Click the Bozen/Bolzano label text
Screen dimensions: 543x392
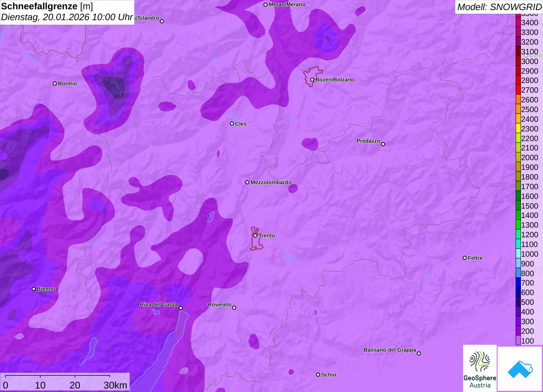[335, 80]
